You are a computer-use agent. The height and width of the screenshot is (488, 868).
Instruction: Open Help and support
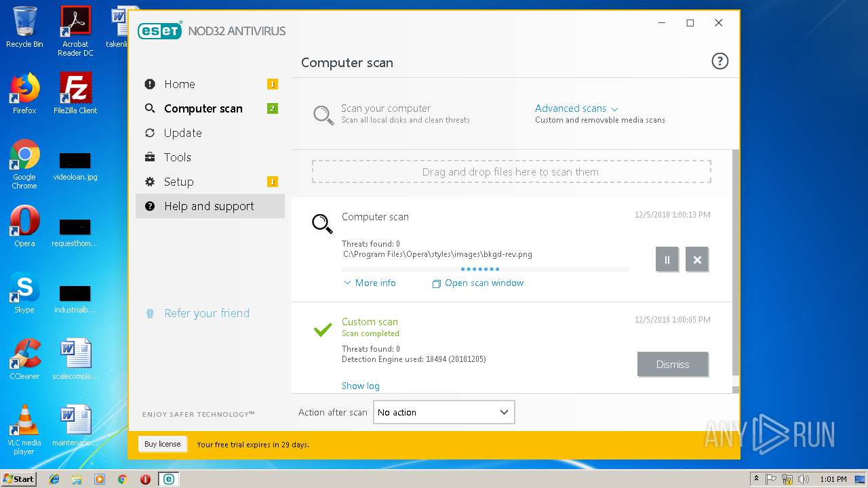(210, 206)
